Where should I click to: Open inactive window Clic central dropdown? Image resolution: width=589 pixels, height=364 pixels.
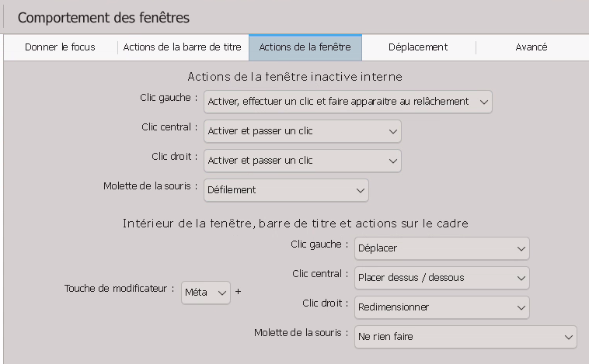(302, 131)
